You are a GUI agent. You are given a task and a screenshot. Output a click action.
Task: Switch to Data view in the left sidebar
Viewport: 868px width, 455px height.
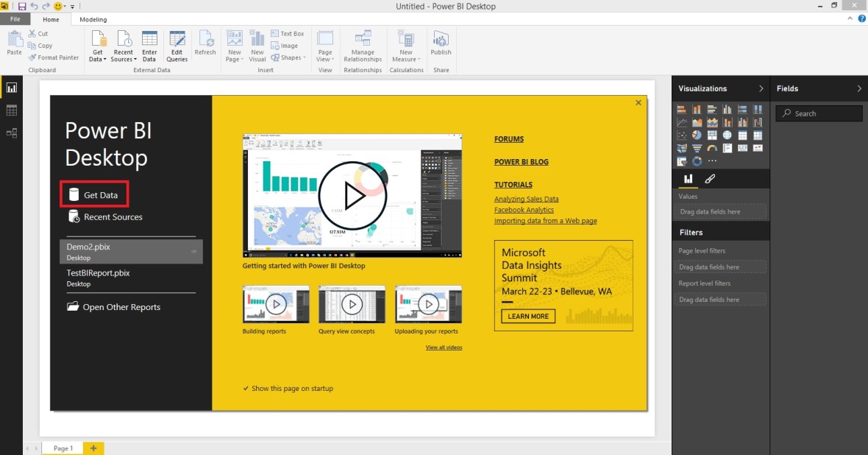coord(11,110)
